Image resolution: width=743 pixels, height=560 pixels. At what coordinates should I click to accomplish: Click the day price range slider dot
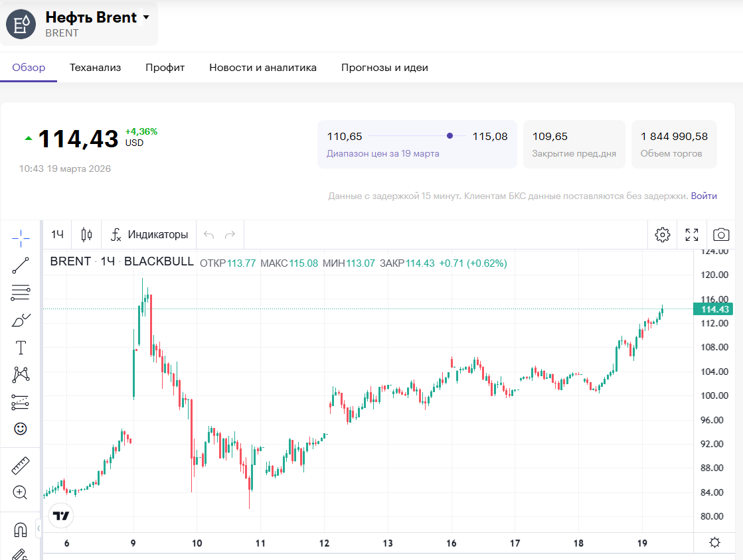tap(450, 136)
